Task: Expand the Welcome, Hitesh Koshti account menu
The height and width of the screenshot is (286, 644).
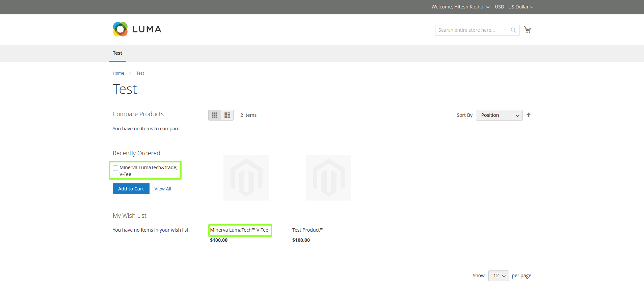Action: point(460,7)
